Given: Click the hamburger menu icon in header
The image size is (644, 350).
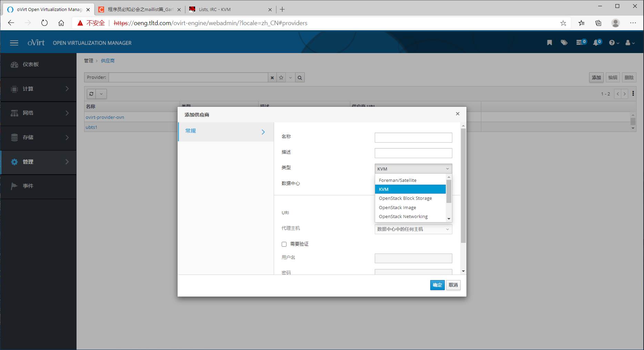Looking at the screenshot, I should pos(14,43).
